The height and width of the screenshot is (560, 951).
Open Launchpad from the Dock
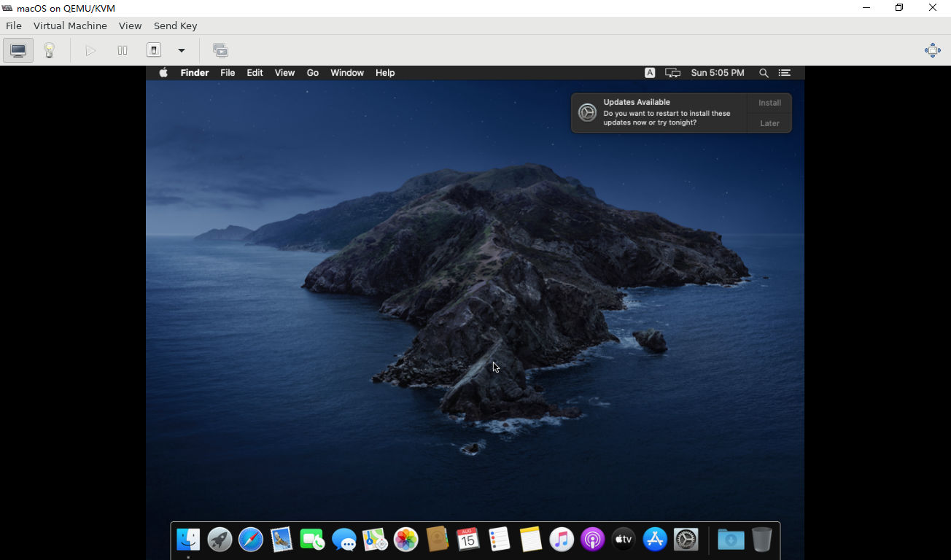tap(220, 540)
